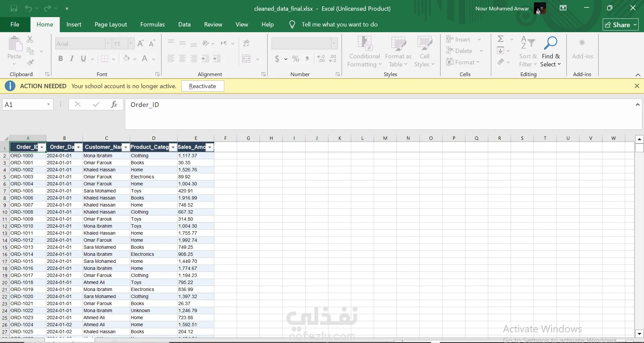Center the cell text horizontally
Image resolution: width=644 pixels, height=343 pixels.
coord(182,59)
